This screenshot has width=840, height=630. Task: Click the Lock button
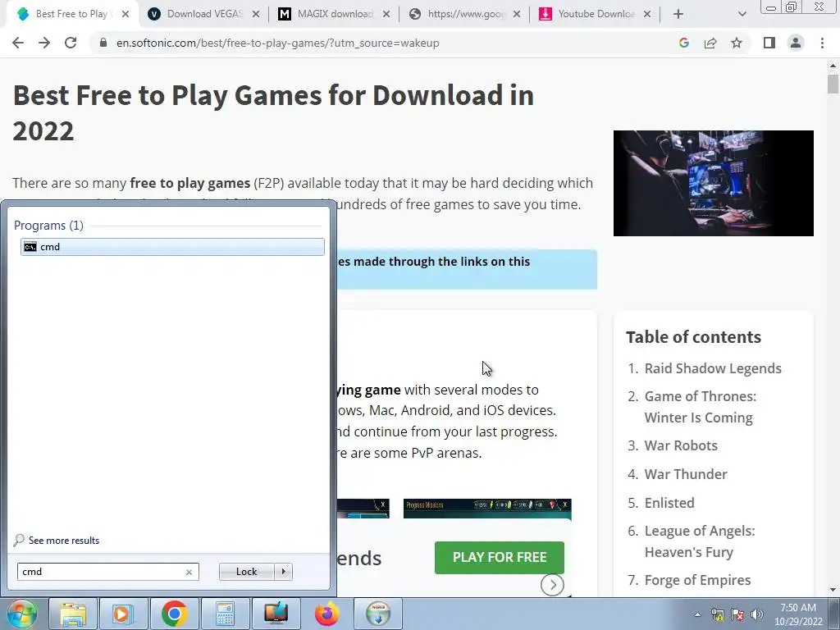pyautogui.click(x=246, y=572)
